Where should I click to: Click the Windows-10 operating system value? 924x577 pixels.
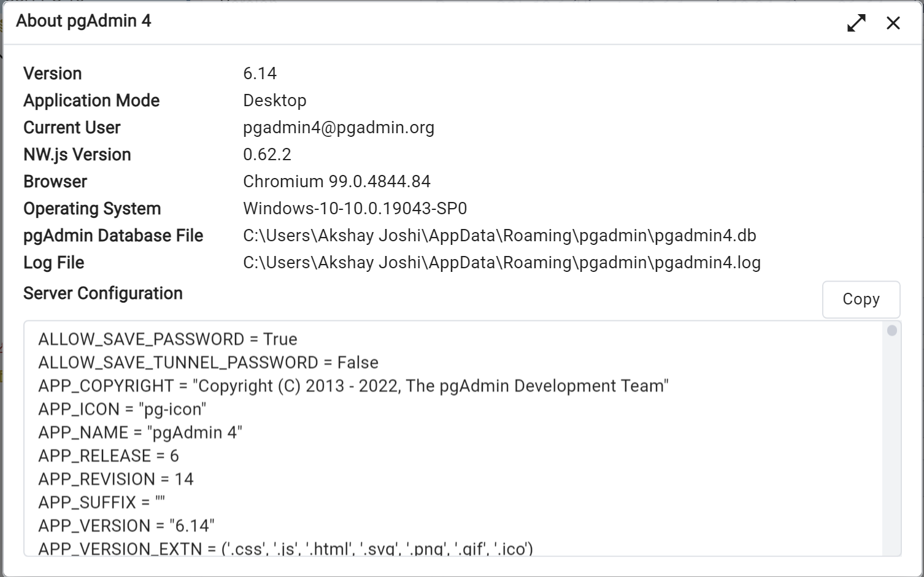point(355,209)
